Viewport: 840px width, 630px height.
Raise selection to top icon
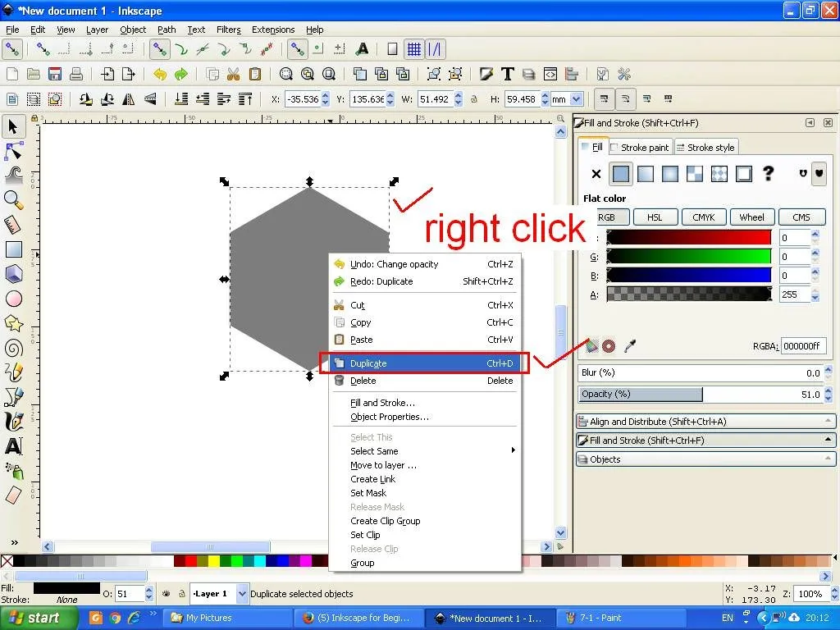(x=245, y=99)
